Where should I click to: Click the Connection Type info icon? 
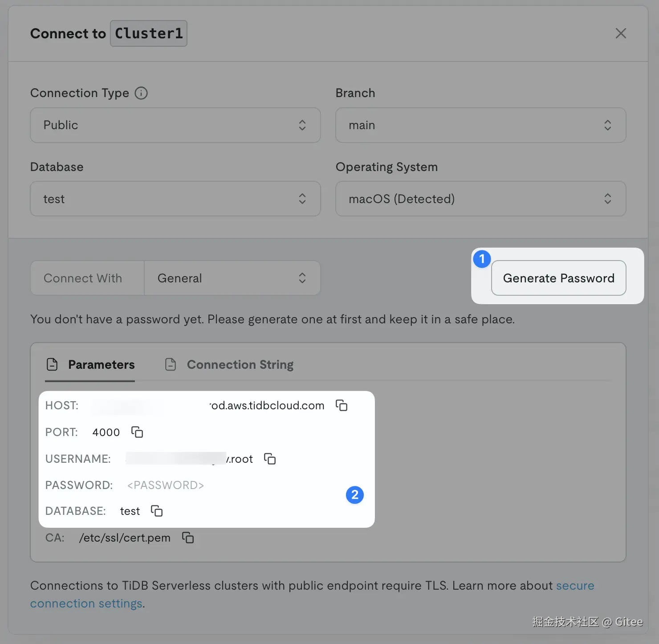[141, 93]
